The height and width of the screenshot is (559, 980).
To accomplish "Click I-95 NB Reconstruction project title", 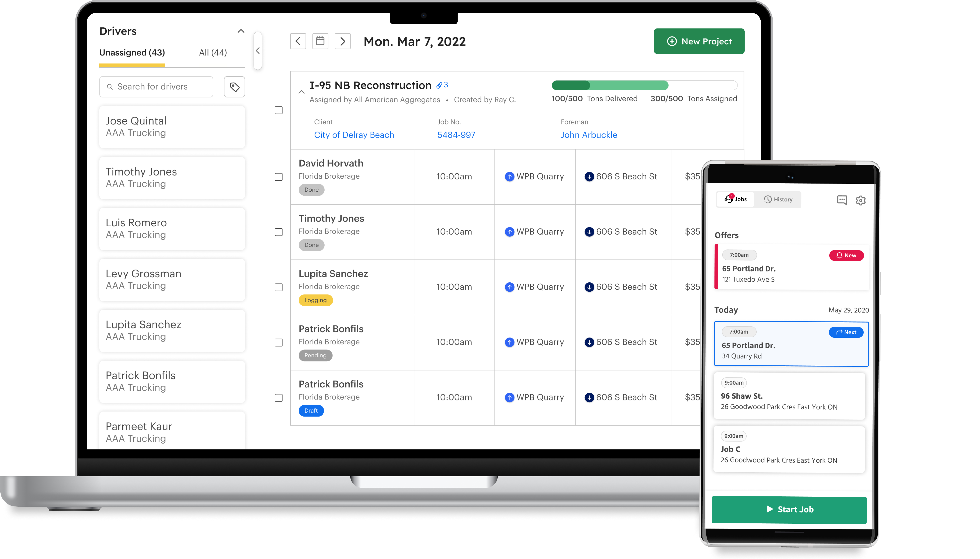I will click(370, 85).
